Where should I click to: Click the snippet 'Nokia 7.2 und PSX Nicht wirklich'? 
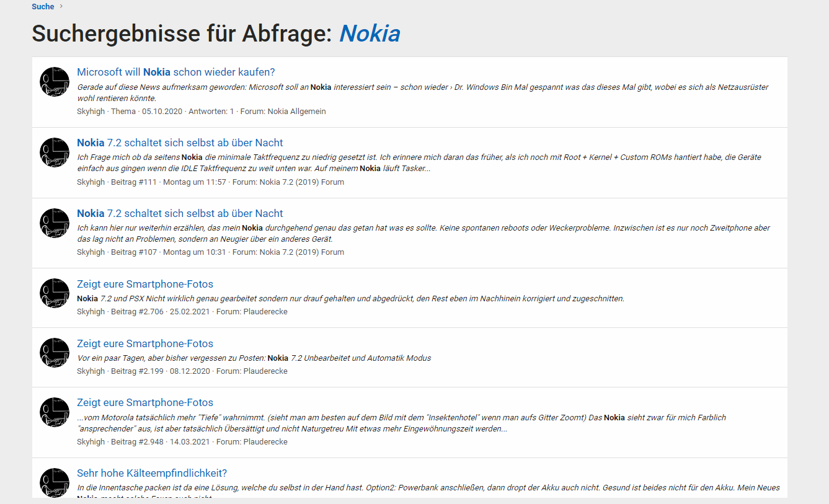click(350, 298)
